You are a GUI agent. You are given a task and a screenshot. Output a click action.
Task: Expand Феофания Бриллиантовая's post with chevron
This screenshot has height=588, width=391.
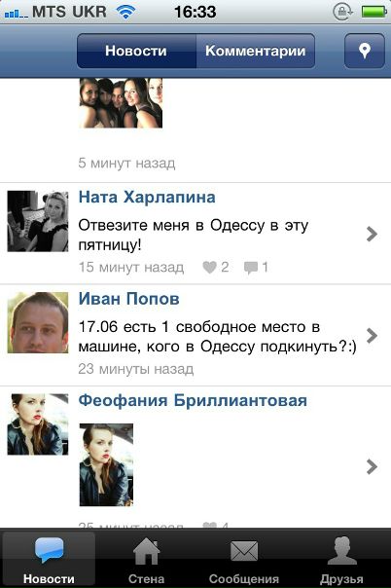click(x=372, y=466)
